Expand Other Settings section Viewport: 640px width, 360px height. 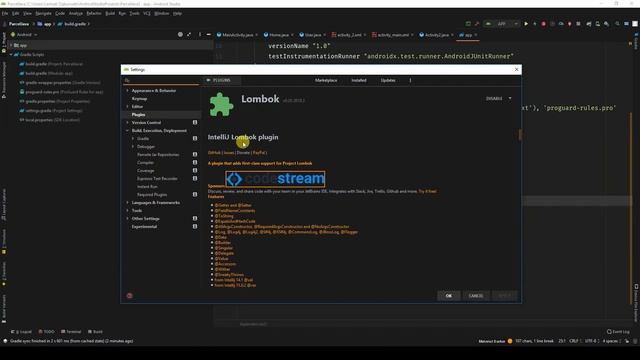(x=127, y=218)
